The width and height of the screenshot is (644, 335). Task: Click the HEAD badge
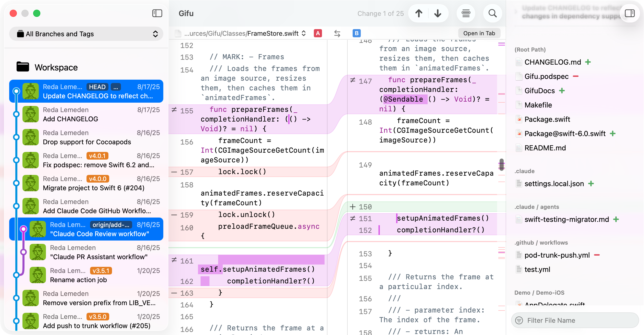[97, 87]
